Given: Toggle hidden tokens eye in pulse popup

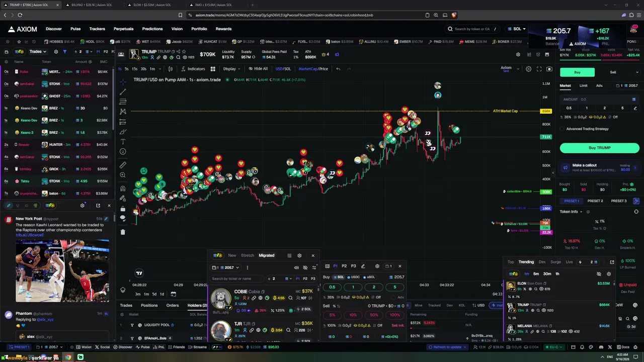Looking at the screenshot, I should coord(305,267).
